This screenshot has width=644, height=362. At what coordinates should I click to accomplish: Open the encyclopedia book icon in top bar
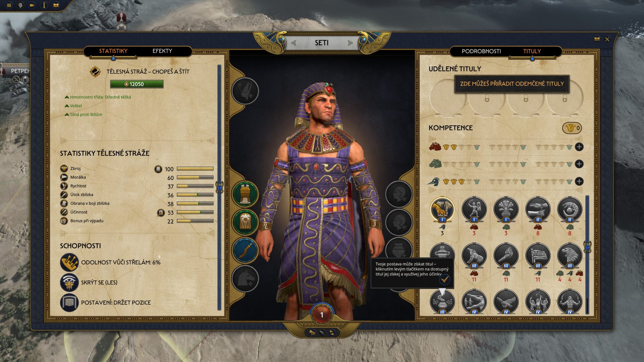point(56,5)
